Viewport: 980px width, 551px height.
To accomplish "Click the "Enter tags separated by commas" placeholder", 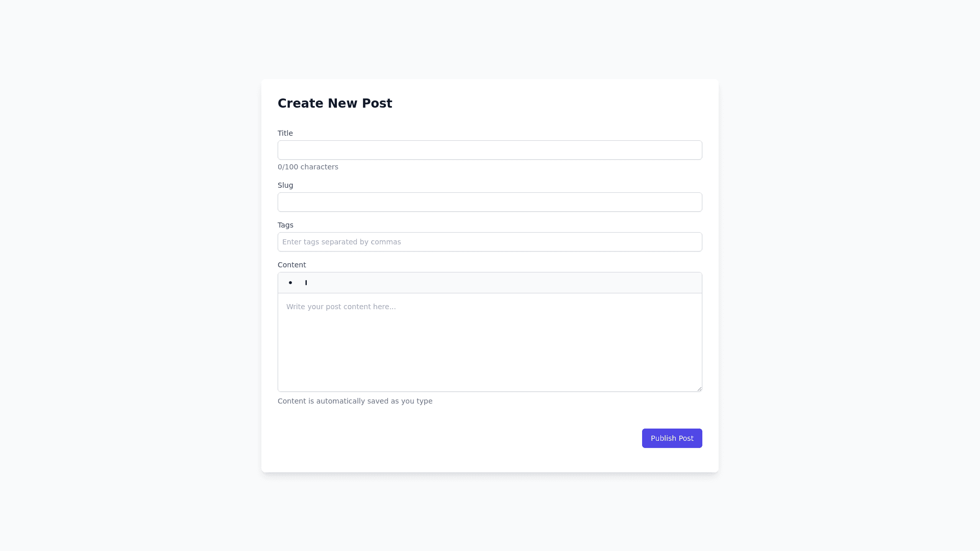I will click(341, 242).
